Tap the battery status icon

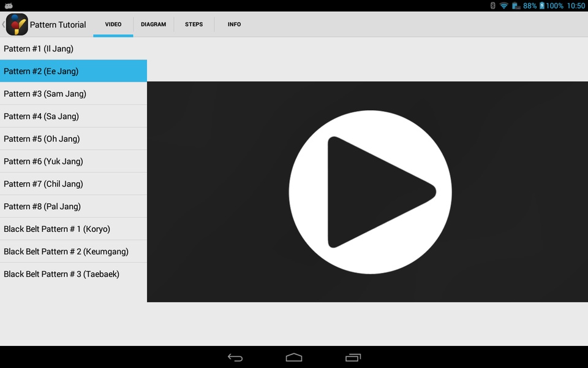(542, 6)
